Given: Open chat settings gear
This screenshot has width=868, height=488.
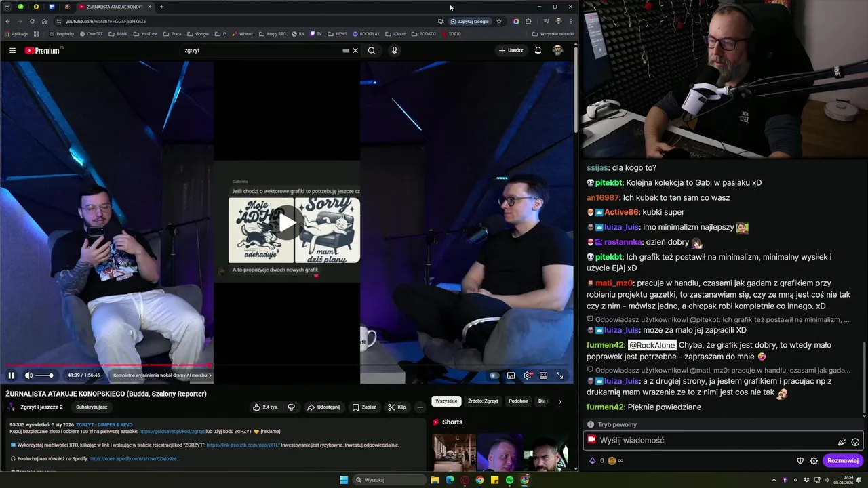Looking at the screenshot, I should [814, 461].
